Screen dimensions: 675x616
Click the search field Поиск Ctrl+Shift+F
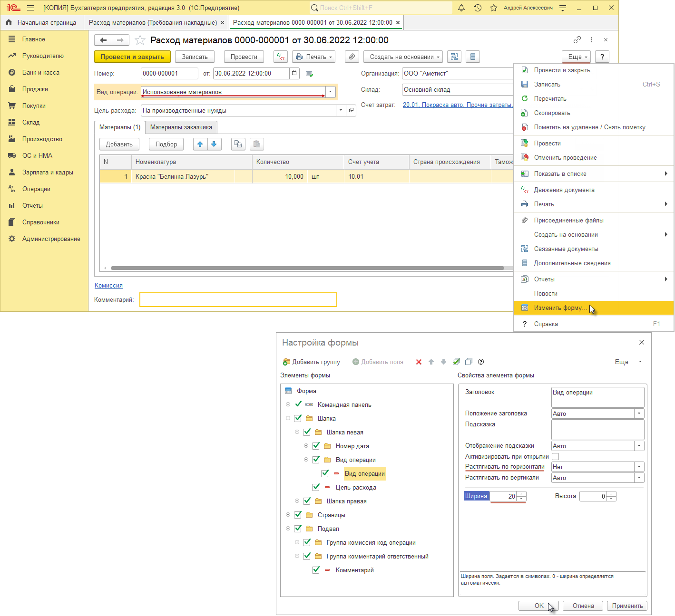[381, 8]
